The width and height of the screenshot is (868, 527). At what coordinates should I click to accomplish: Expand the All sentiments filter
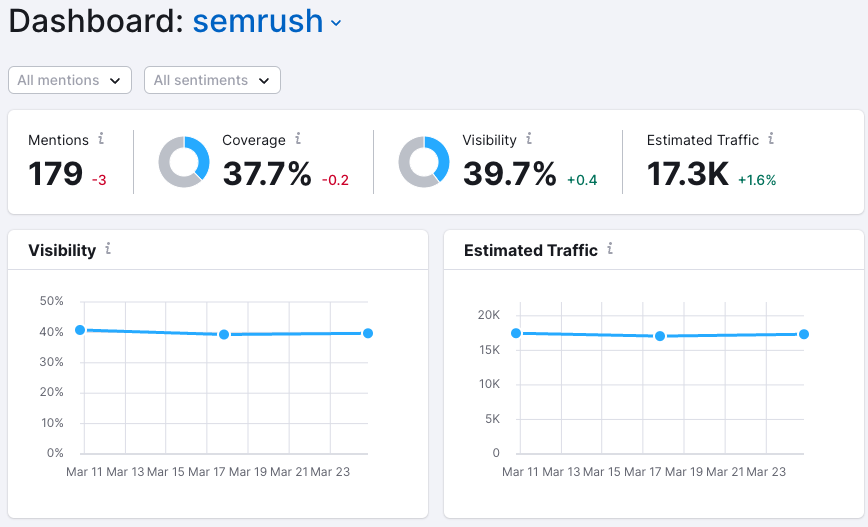(212, 80)
